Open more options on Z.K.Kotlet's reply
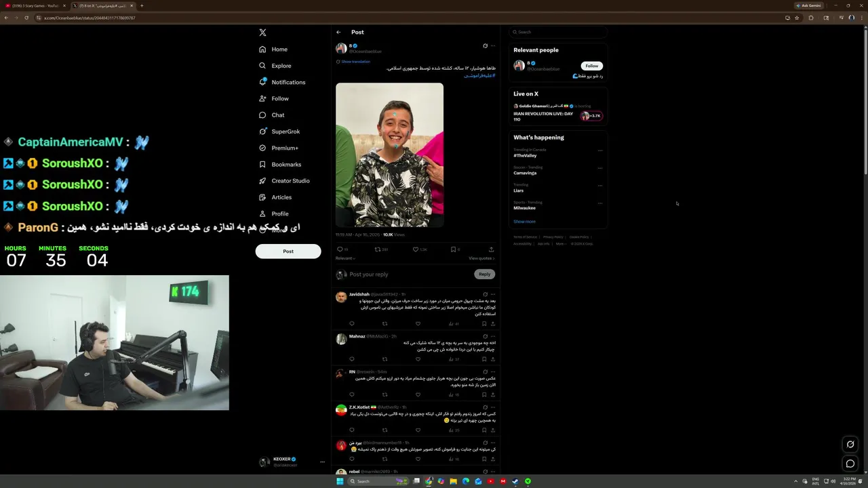This screenshot has width=868, height=488. (493, 407)
